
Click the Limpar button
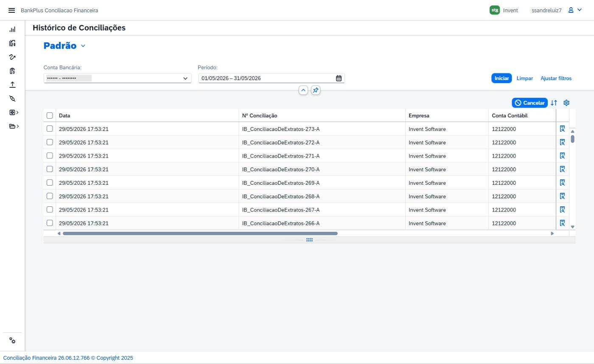tap(525, 78)
